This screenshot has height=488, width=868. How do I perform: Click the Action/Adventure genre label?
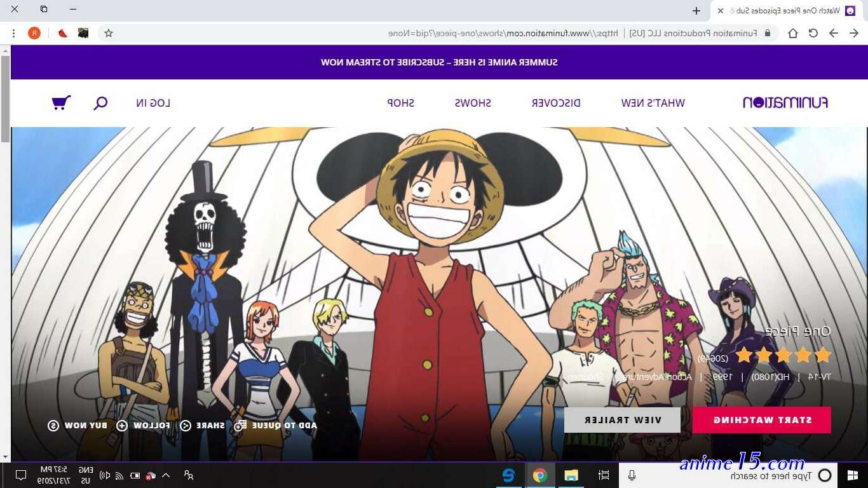click(x=656, y=377)
